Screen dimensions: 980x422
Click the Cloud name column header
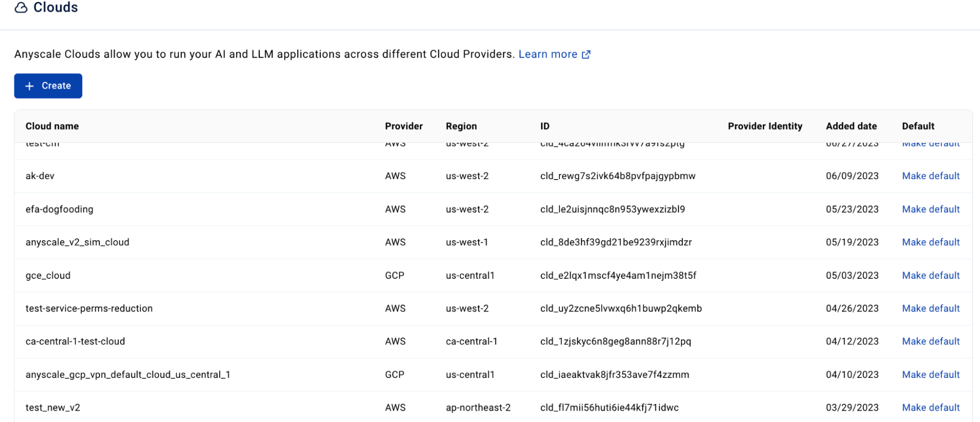(52, 126)
